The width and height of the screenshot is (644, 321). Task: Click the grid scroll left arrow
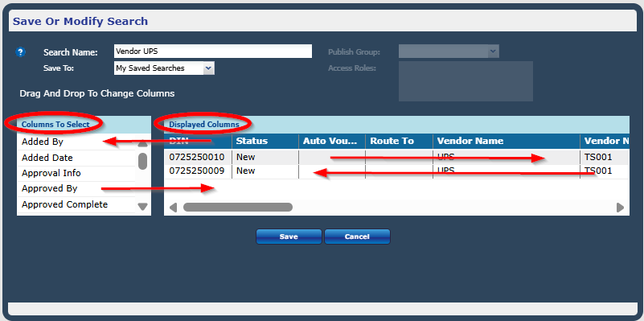tap(174, 207)
